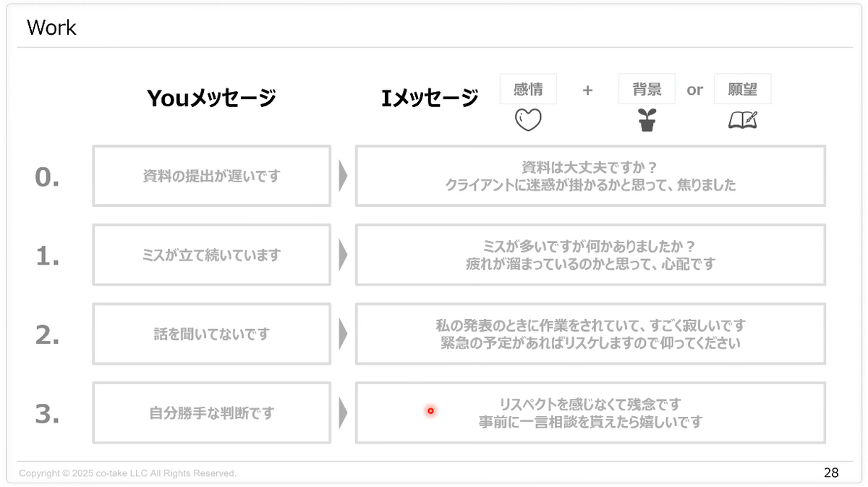Click the slide page number 28

pos(831,473)
